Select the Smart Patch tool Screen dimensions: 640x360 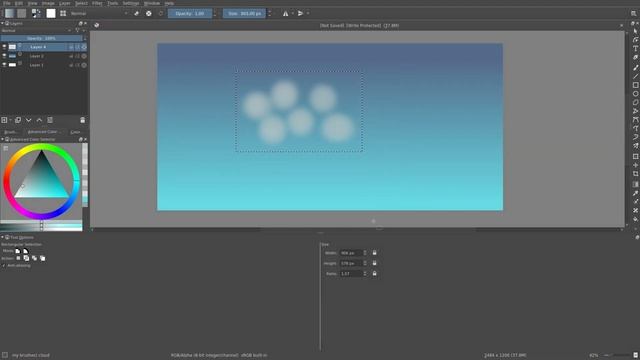636,210
